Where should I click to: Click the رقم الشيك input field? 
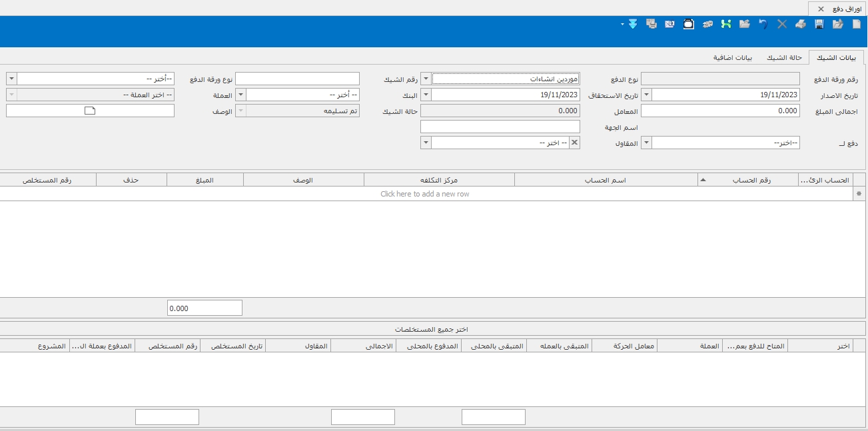(x=297, y=79)
